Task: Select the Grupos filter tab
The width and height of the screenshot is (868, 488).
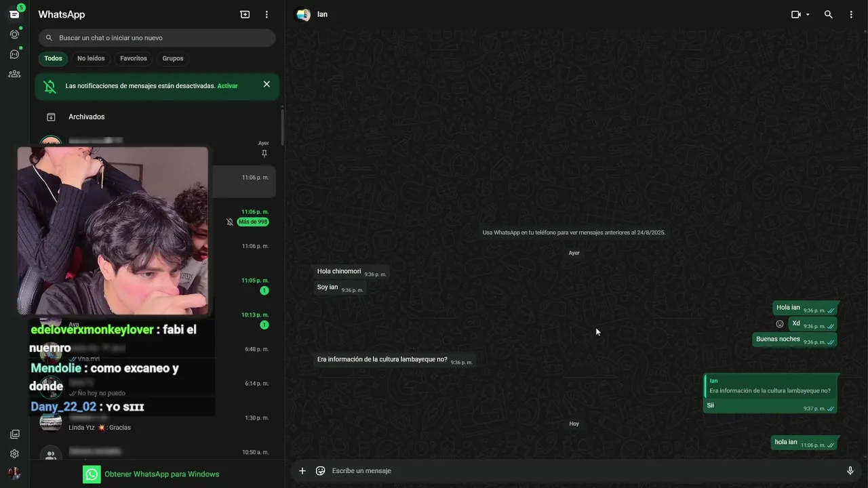Action: (x=173, y=58)
